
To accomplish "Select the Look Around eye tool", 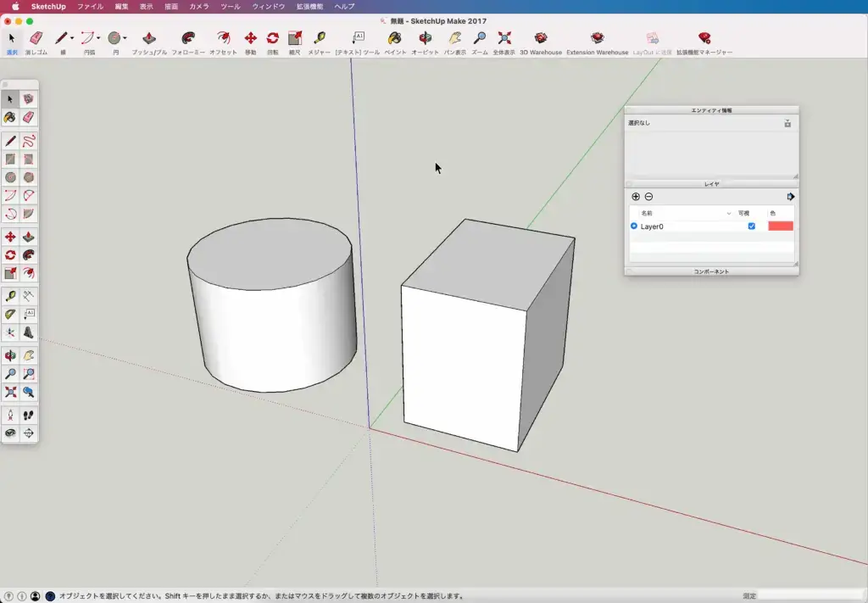I will pyautogui.click(x=10, y=433).
